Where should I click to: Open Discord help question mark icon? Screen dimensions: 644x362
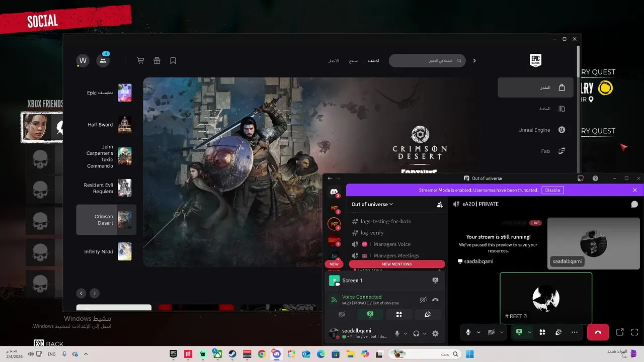click(596, 178)
